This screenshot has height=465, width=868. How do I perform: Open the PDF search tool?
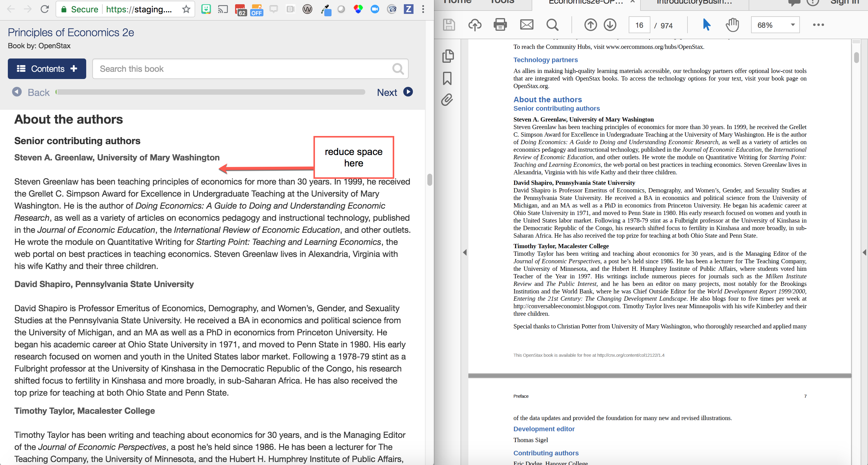coord(552,25)
